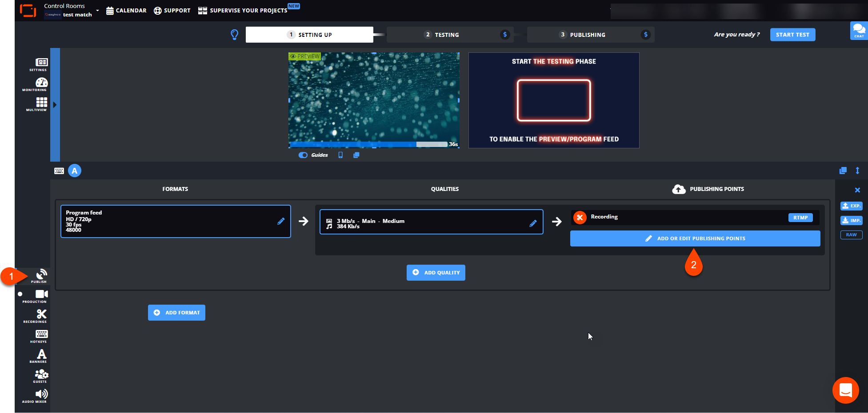868x413 pixels.
Task: Click the Add Format button
Action: tap(176, 313)
